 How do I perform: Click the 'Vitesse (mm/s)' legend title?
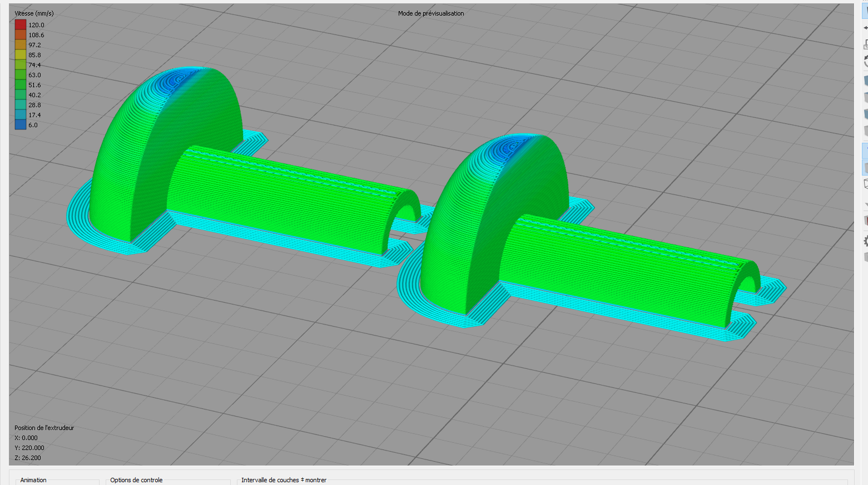(x=34, y=13)
